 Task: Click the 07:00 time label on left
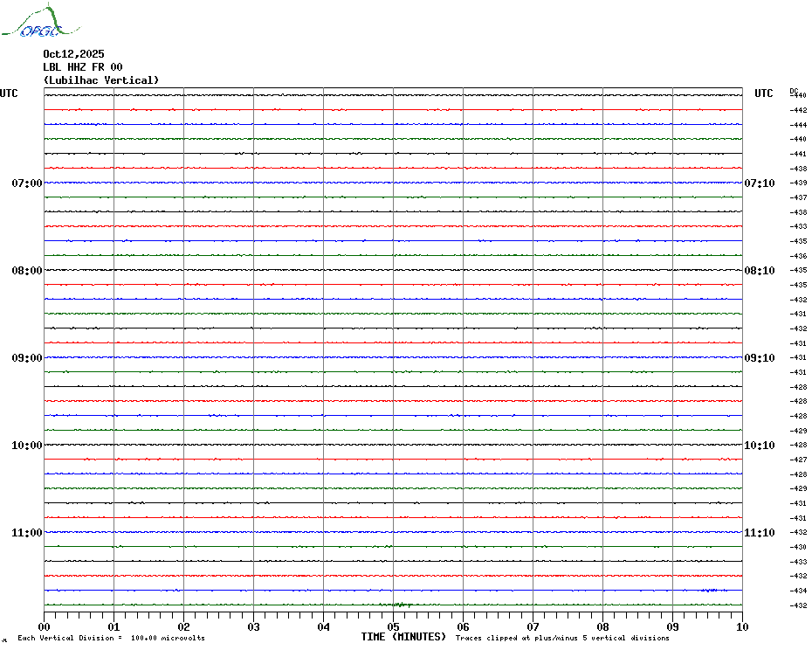(x=26, y=183)
